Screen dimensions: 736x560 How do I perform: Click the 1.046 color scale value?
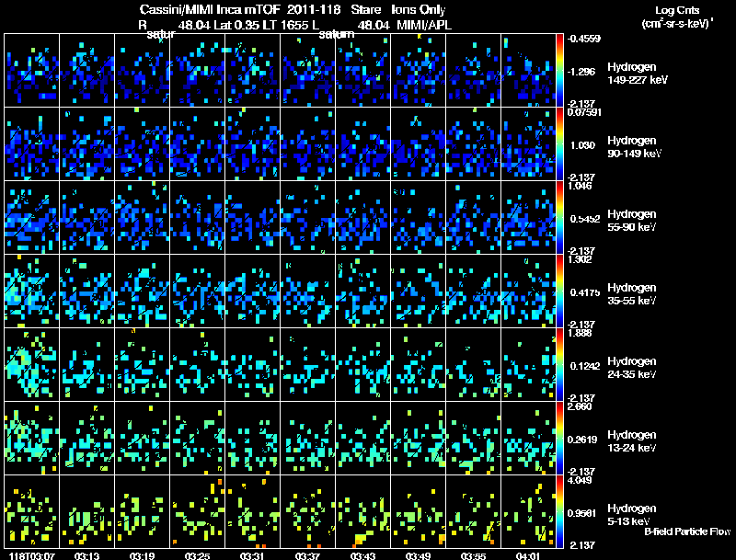[x=580, y=186]
